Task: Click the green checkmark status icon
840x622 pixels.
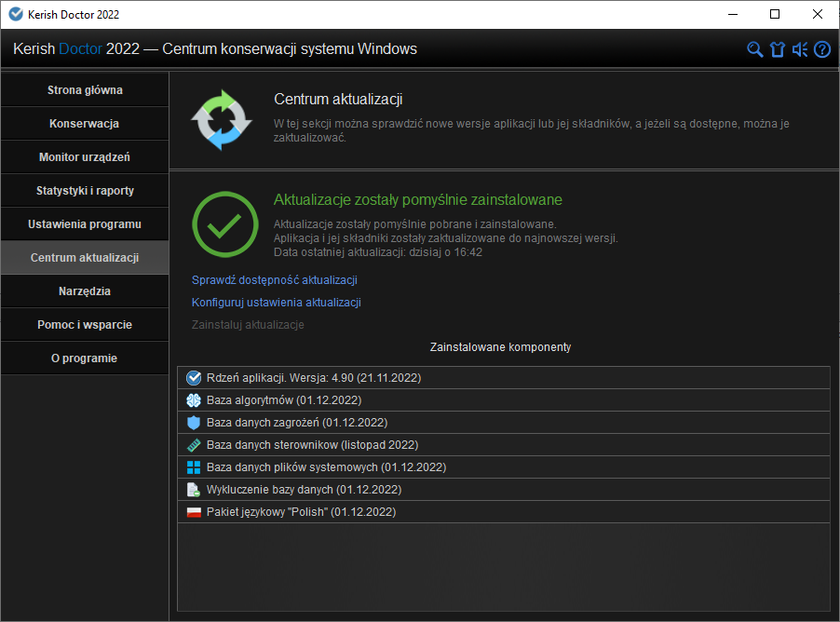Action: [225, 224]
